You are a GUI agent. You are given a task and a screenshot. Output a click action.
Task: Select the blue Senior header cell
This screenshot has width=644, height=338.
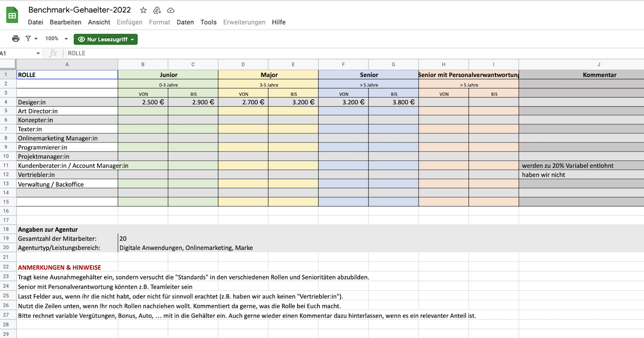coord(369,75)
